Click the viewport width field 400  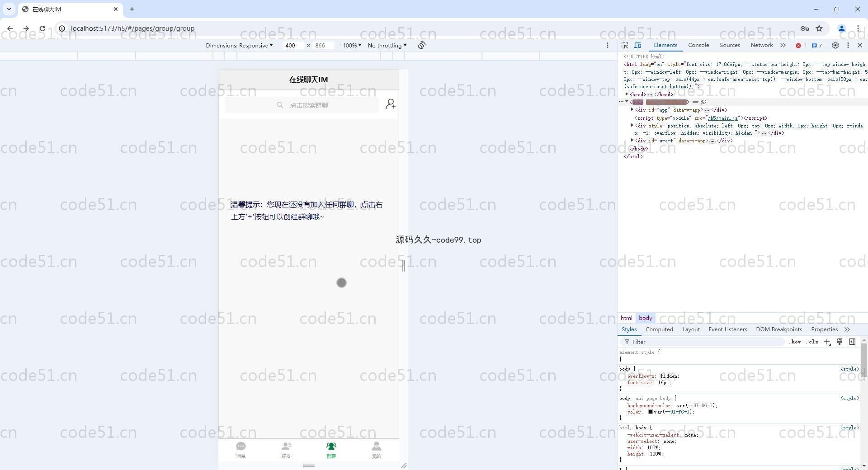tap(293, 45)
